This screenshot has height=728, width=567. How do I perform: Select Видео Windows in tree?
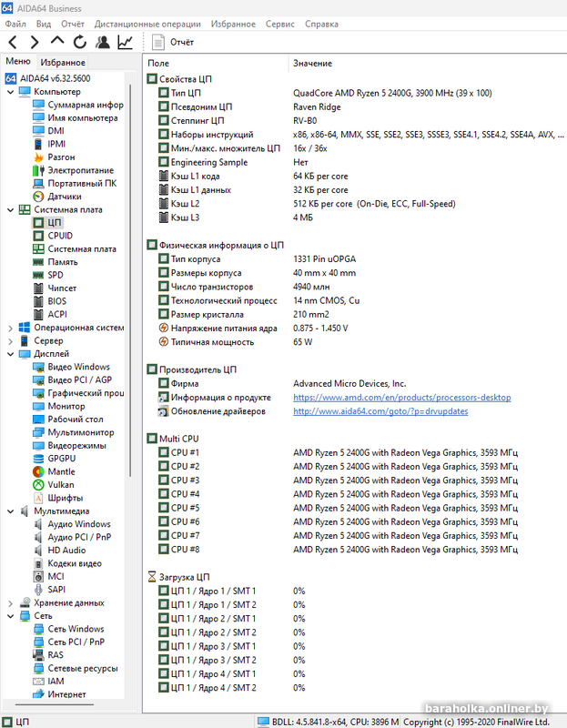[72, 367]
